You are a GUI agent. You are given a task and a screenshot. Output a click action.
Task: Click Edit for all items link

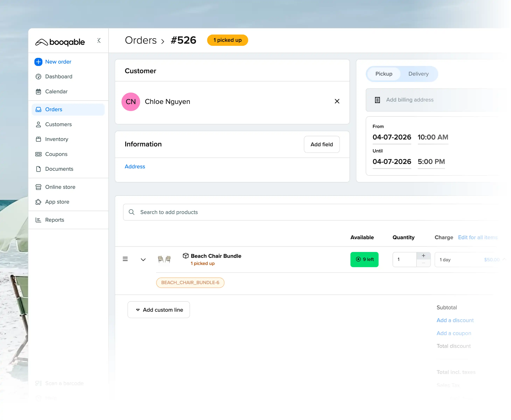pos(478,238)
